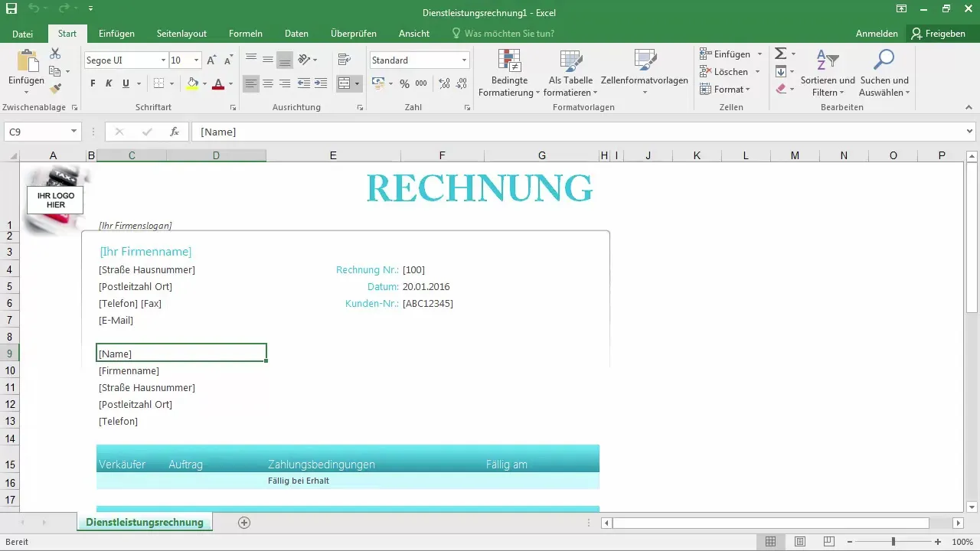Click the Clear eraser icon
Screen dimensions: 980x551
pyautogui.click(x=780, y=89)
